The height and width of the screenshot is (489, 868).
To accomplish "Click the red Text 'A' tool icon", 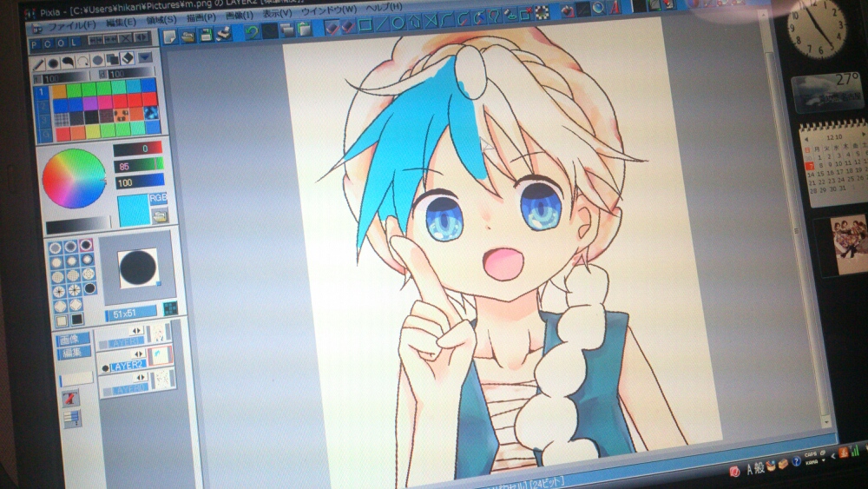I will 615,7.
